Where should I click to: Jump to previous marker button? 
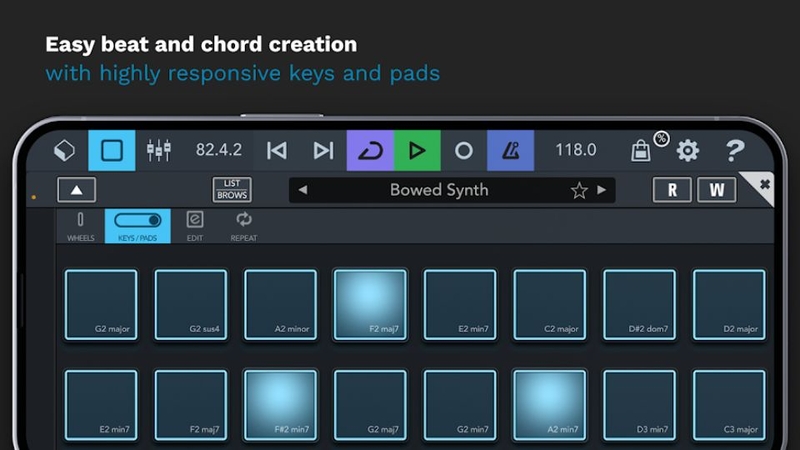(x=277, y=151)
